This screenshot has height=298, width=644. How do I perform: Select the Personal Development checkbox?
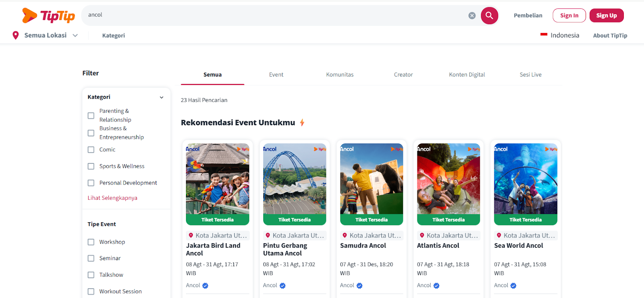(91, 183)
